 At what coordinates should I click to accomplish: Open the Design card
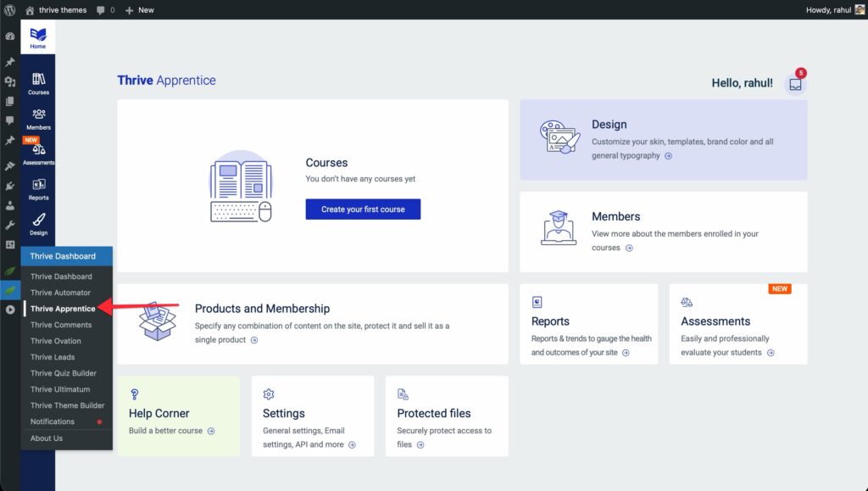click(x=663, y=140)
